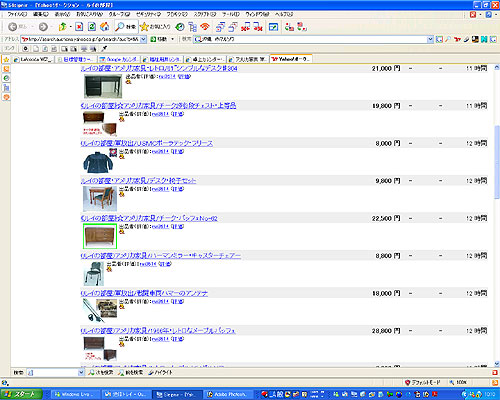Click the blue cascade windows icon
This screenshot has width=500, height=400.
coord(220,27)
